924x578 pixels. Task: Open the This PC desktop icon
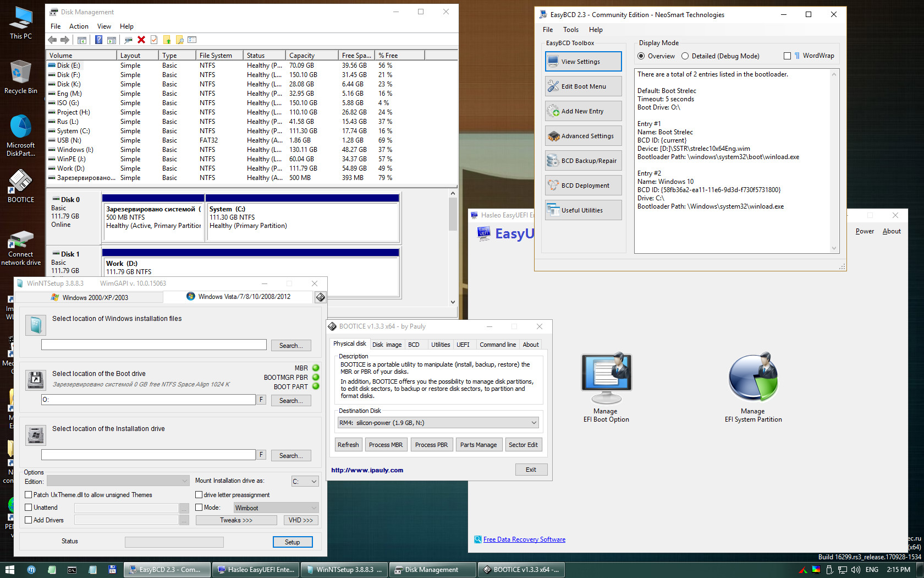pos(21,23)
